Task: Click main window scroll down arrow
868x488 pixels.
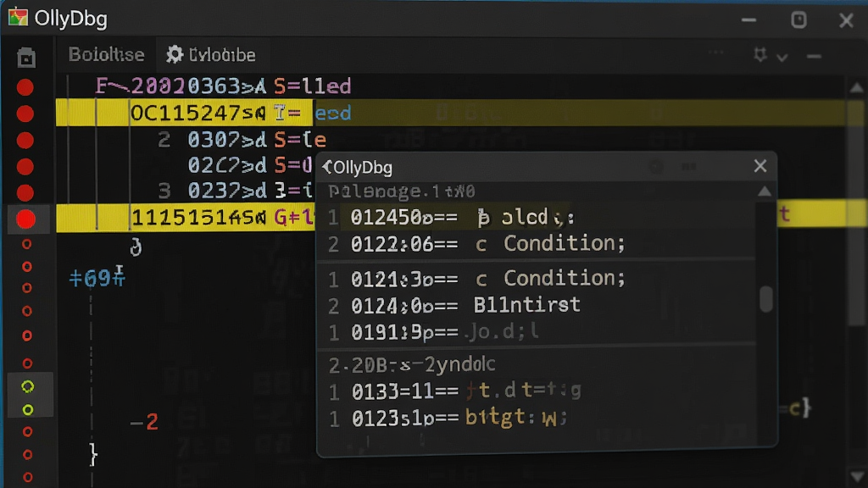Action: 856,476
